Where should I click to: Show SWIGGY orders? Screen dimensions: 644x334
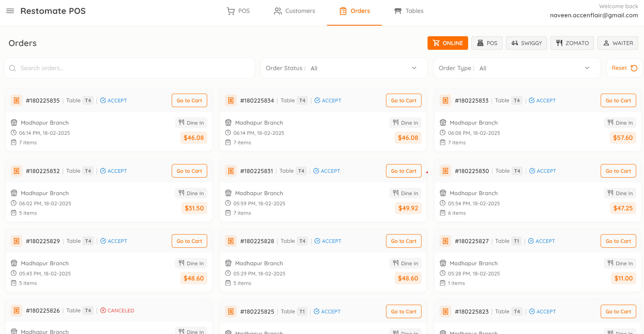(527, 43)
